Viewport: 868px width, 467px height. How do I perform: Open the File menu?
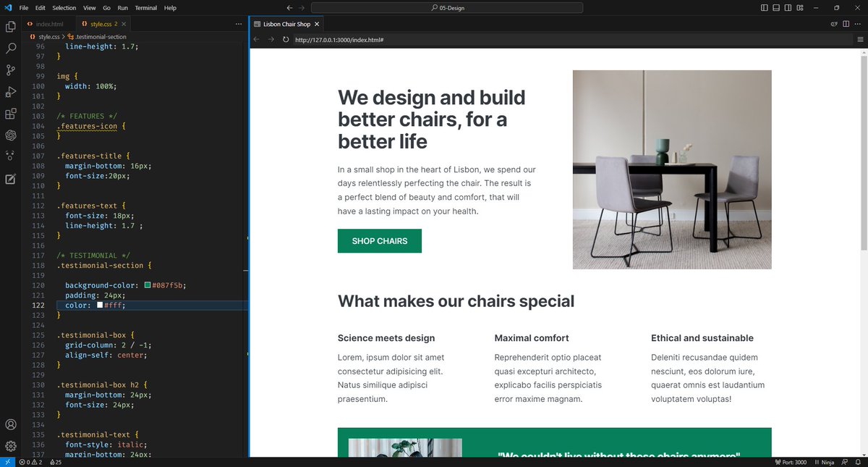coord(24,8)
